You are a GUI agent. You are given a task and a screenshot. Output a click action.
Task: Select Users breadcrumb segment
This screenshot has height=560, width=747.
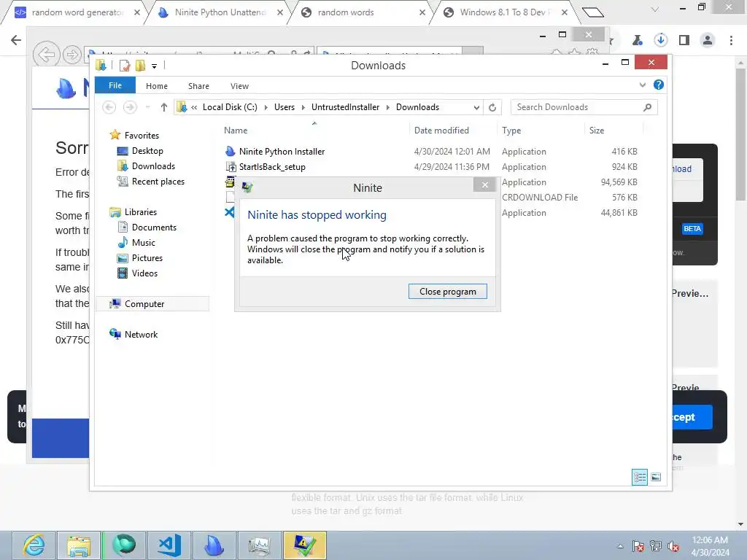coord(285,107)
